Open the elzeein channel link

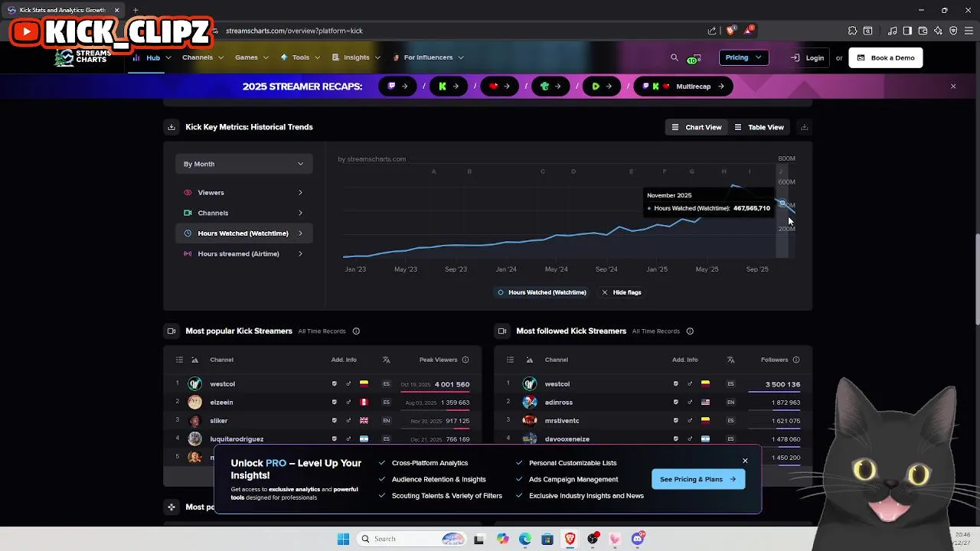click(x=221, y=403)
